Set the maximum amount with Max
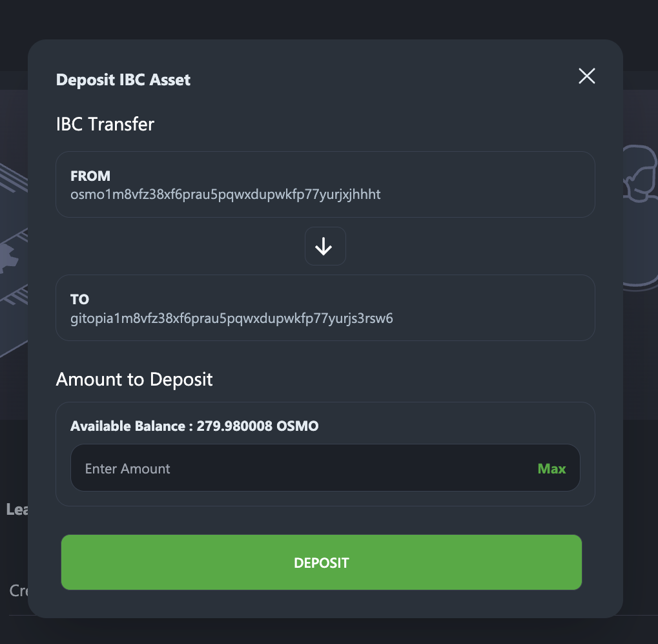This screenshot has height=644, width=658. [551, 468]
